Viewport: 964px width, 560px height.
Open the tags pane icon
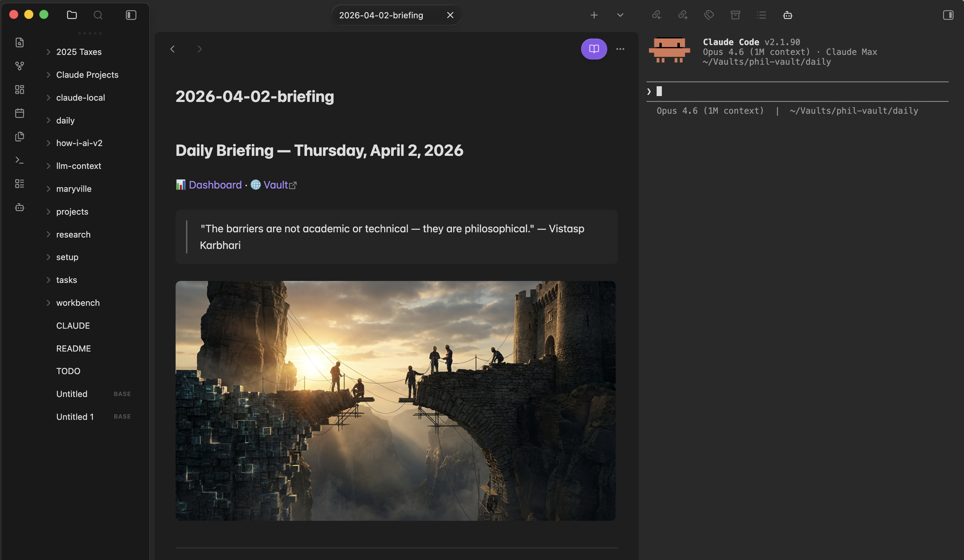click(x=709, y=15)
